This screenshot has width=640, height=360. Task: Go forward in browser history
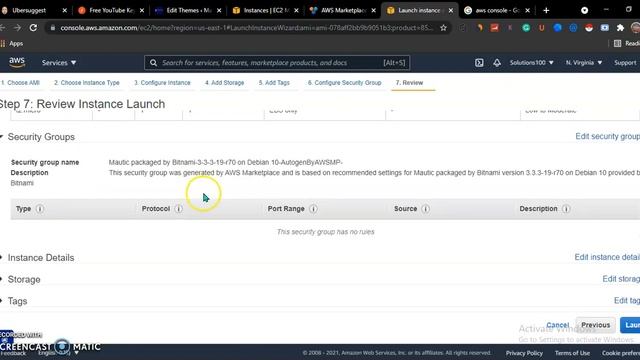(x=17, y=28)
